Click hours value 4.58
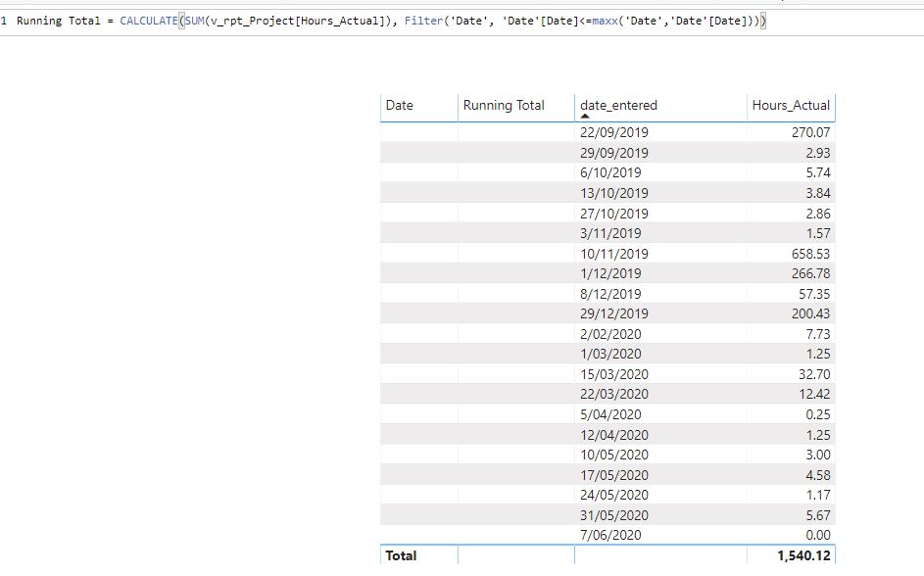 [818, 475]
